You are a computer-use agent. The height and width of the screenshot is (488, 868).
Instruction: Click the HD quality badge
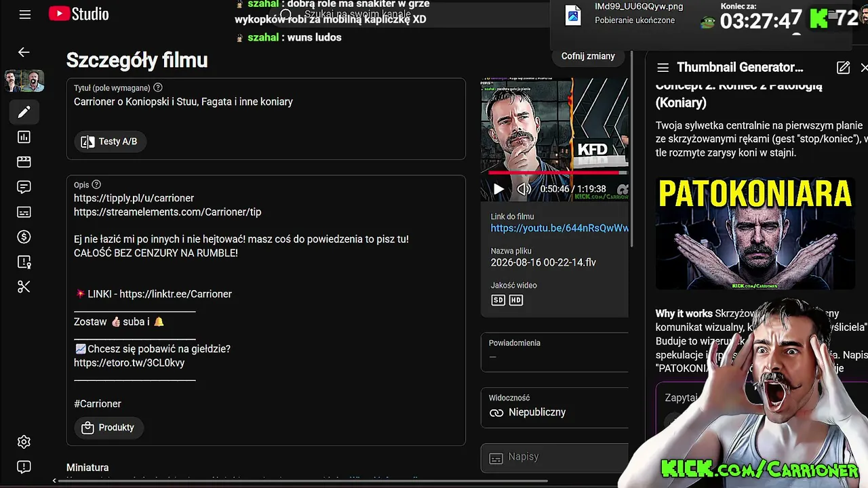point(516,300)
